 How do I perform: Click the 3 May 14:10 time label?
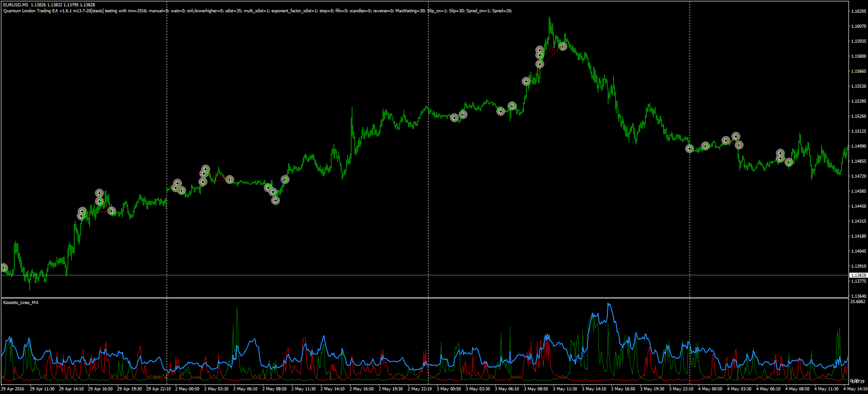[x=594, y=389]
